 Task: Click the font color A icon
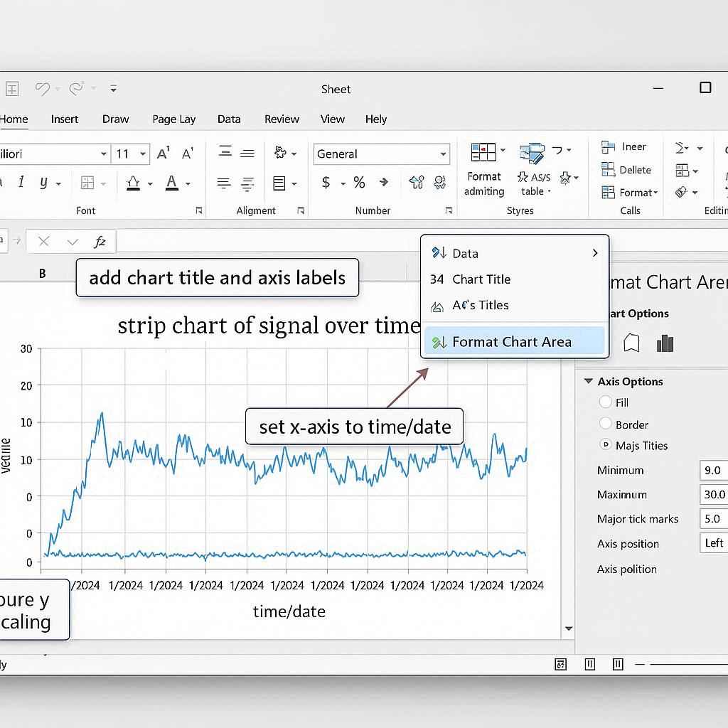171,183
